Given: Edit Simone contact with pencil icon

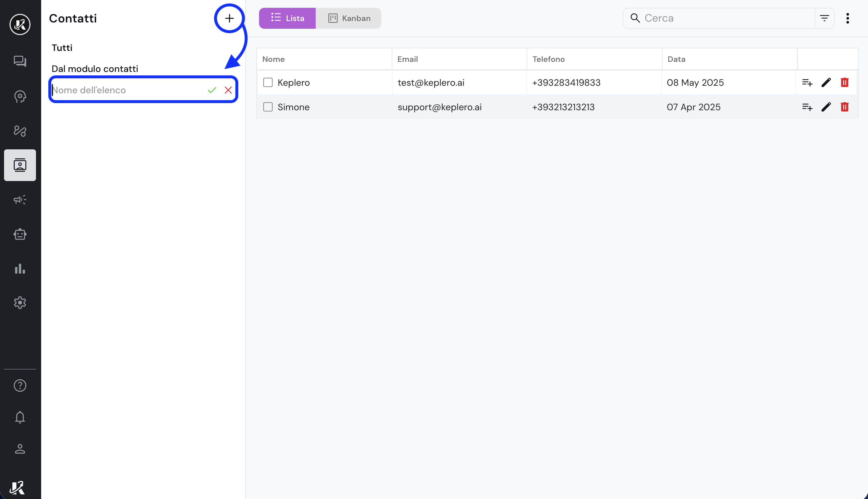Looking at the screenshot, I should click(x=826, y=107).
